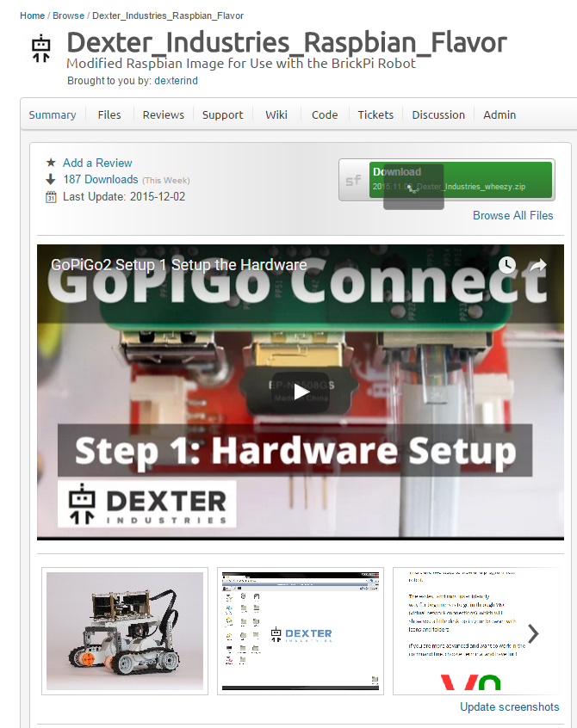577x728 pixels.
Task: Click the Dexter_Industries_Raspbian_Flavor project title
Action: [x=287, y=42]
